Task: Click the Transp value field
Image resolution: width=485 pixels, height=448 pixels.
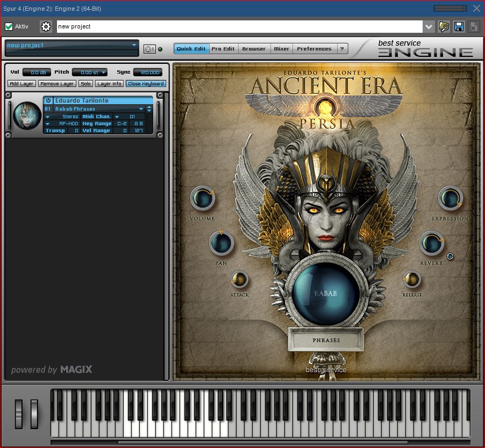Action: point(74,131)
